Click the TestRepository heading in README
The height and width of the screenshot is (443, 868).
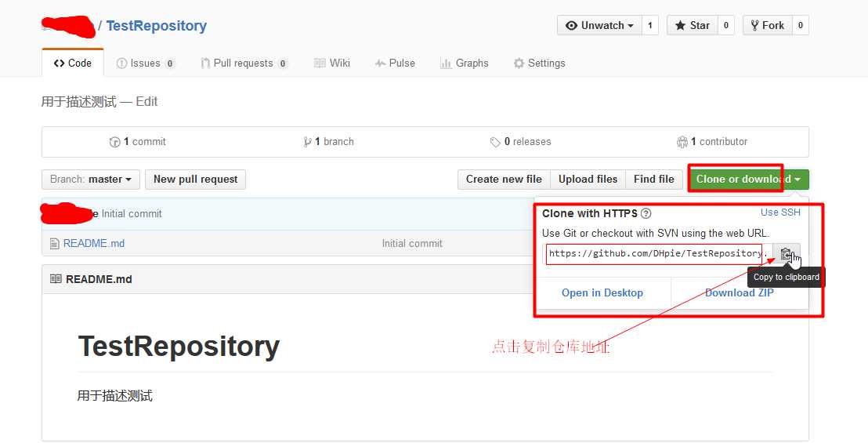point(179,347)
